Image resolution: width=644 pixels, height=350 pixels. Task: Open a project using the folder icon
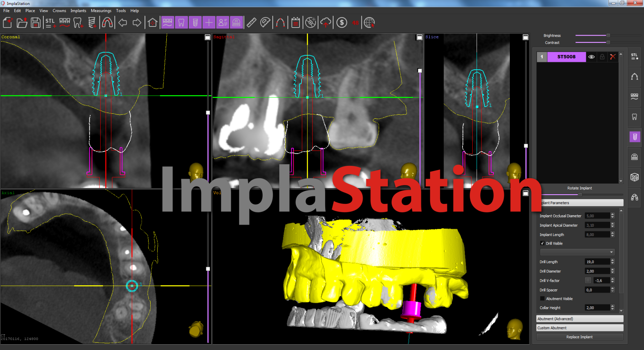tap(22, 23)
